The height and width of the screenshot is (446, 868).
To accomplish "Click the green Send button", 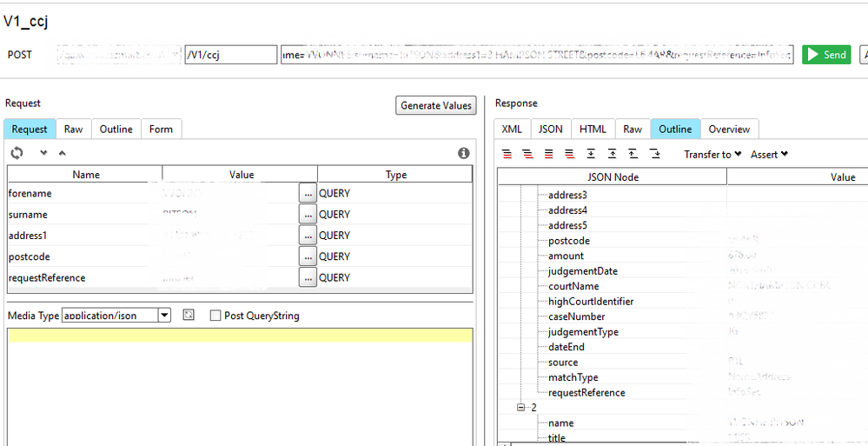I will [x=825, y=55].
